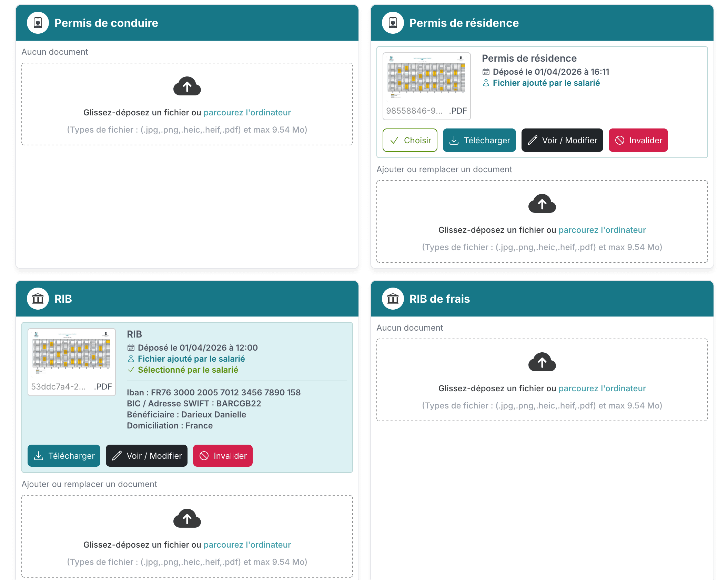Browse computer link in Permis de conduire
Screen dimensions: 728x580
[x=247, y=113]
